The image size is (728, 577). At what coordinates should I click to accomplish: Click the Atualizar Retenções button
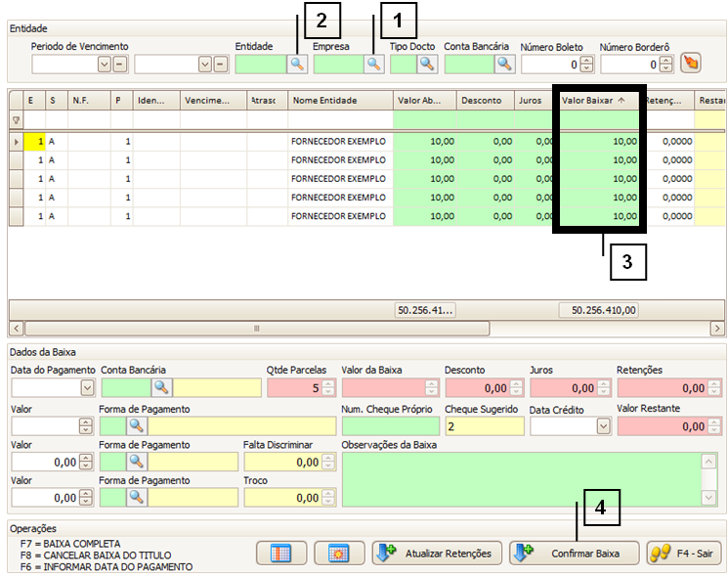tap(437, 553)
